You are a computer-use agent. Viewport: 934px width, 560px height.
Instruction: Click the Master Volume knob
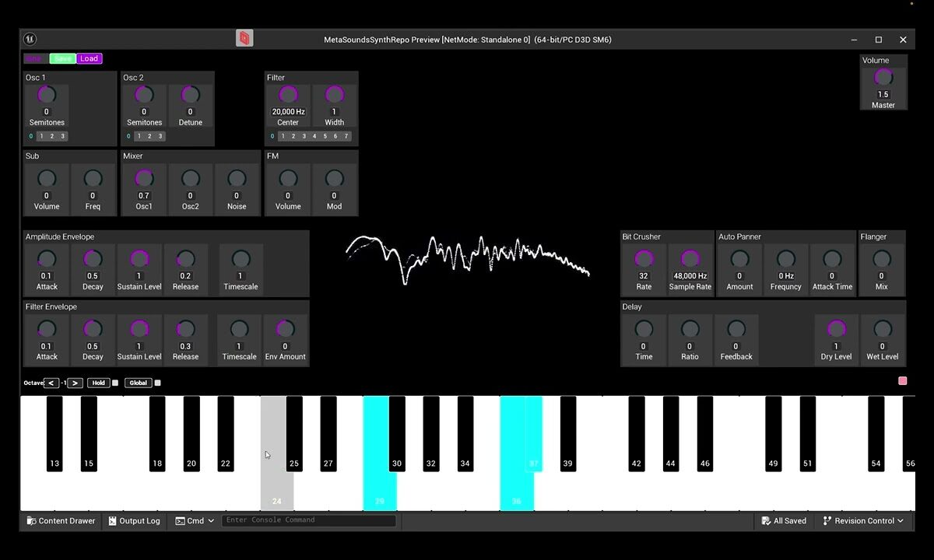883,77
